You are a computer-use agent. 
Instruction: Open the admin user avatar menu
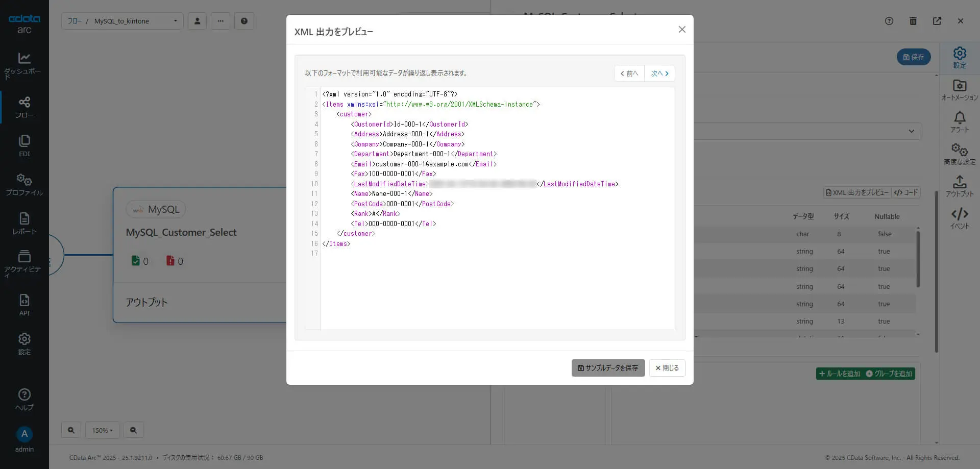24,439
